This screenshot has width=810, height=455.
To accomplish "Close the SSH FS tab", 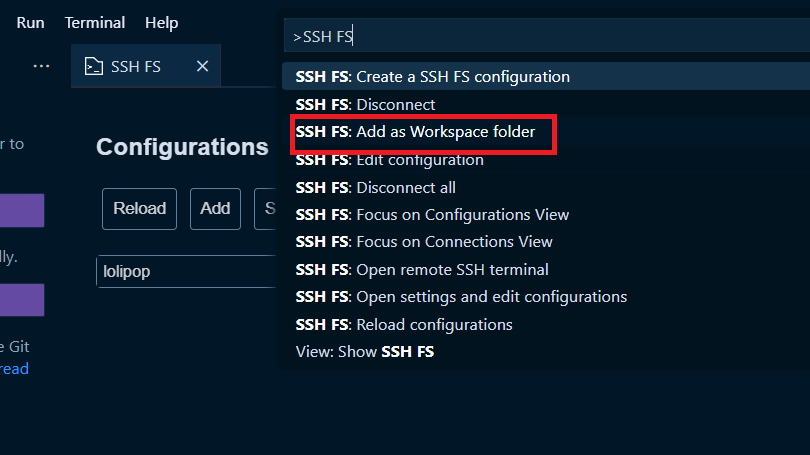I will 202,67.
